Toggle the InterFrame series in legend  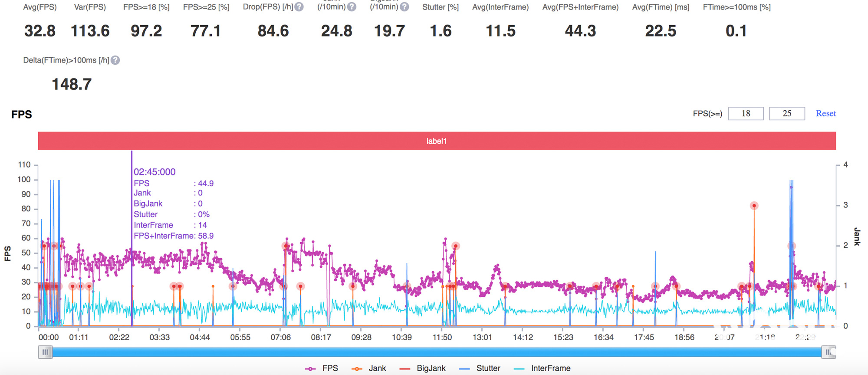(542, 368)
